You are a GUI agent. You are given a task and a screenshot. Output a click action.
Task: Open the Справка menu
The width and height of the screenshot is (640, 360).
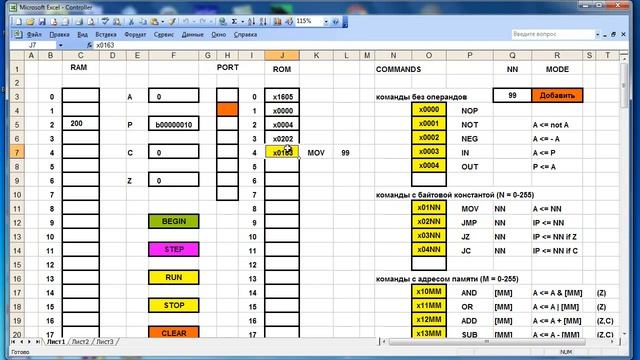point(245,35)
